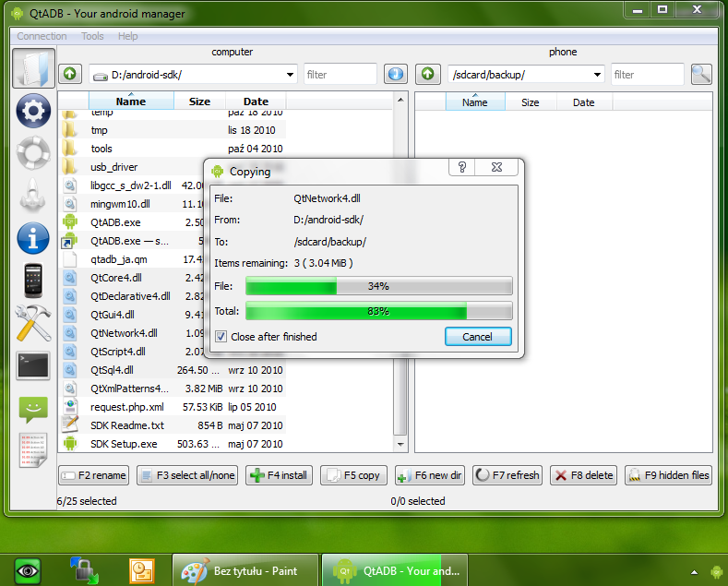Close the Copying dialog
Image resolution: width=728 pixels, height=586 pixels.
(496, 167)
